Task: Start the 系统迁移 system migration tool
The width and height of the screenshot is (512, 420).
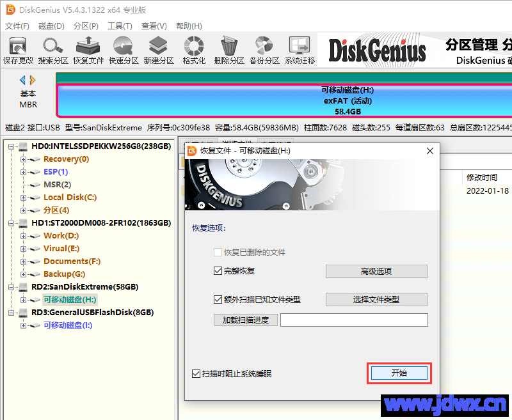Action: pyautogui.click(x=300, y=51)
